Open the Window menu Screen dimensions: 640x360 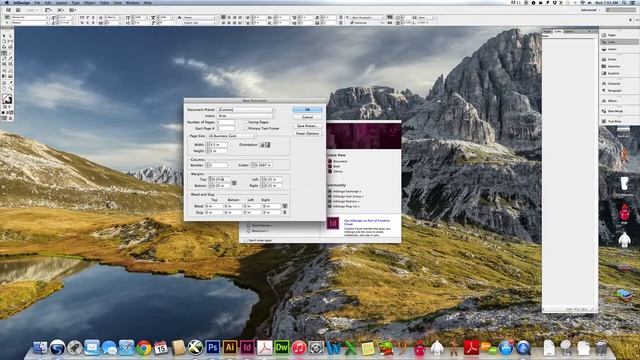[133, 3]
